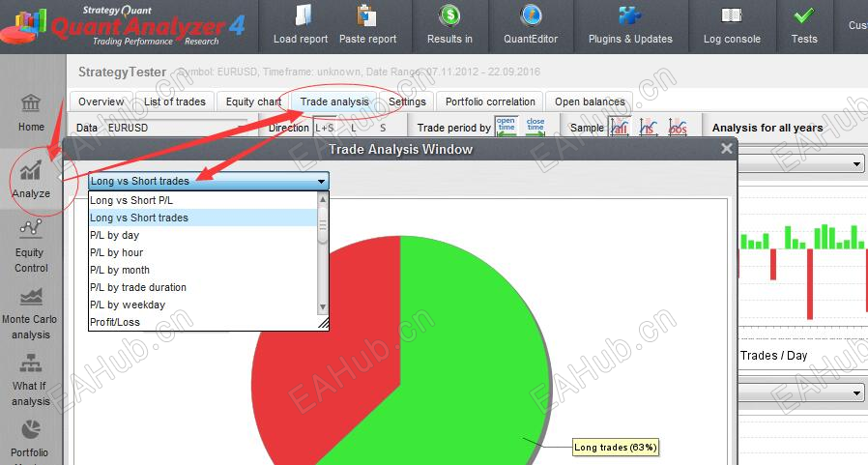Select the All sample icon
Viewport: 868px width, 465px height.
click(x=620, y=128)
